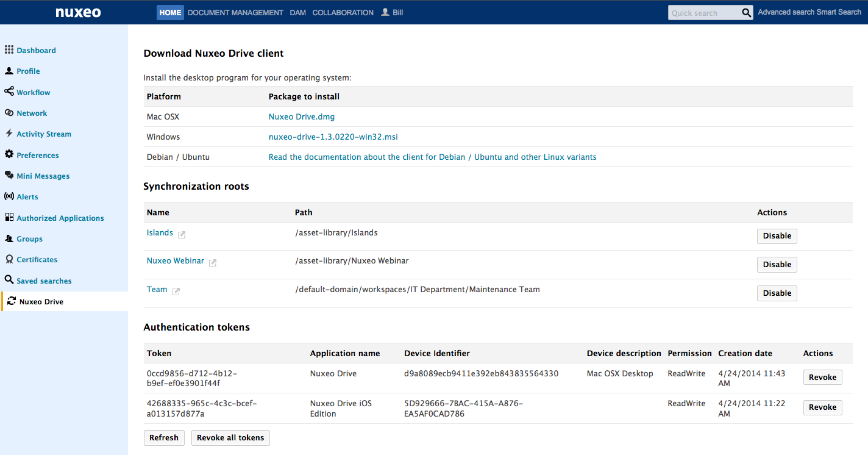Click the Authorized Applications icon
The image size is (868, 455).
click(9, 217)
